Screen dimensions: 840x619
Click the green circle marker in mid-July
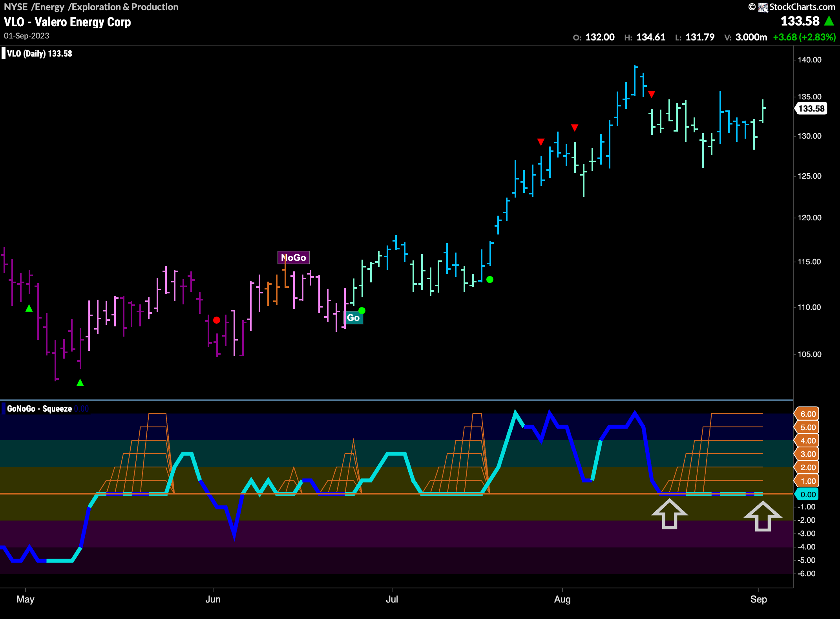[x=490, y=279]
